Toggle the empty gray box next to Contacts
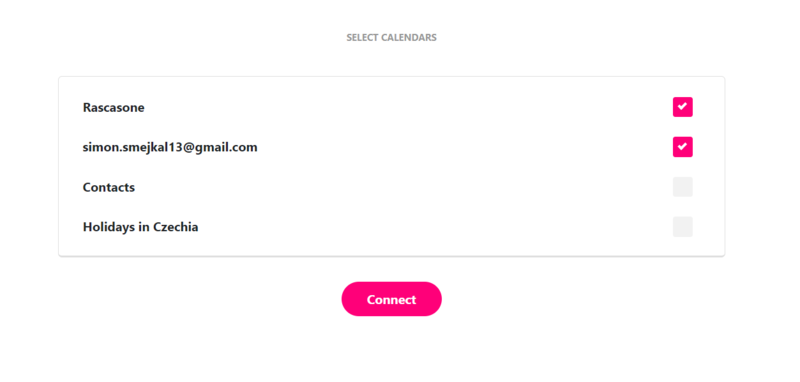 click(683, 187)
